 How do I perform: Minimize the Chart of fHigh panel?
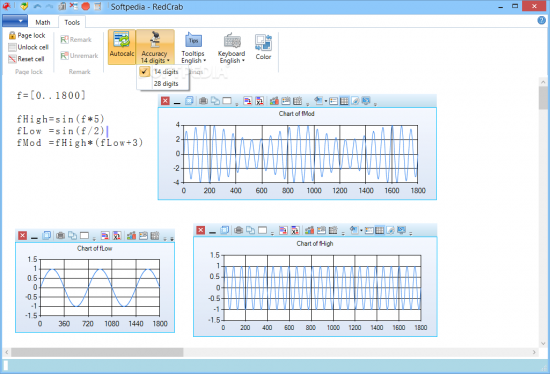(x=213, y=231)
